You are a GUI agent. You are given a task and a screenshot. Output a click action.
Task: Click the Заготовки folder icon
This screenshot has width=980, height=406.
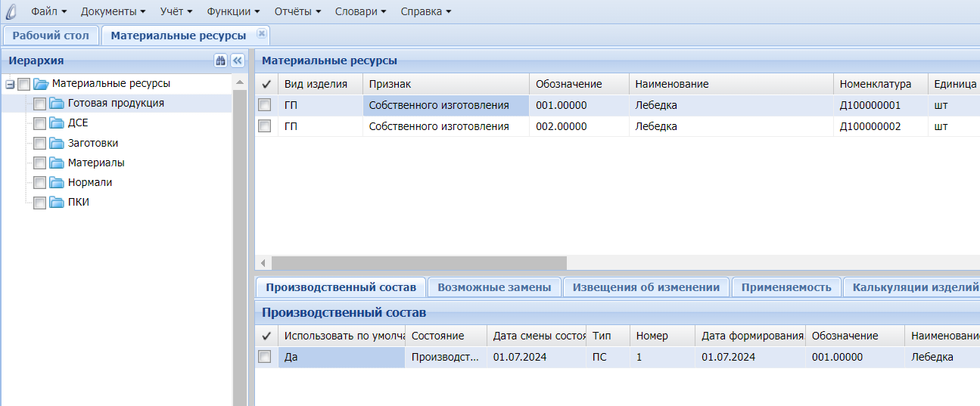pos(57,143)
